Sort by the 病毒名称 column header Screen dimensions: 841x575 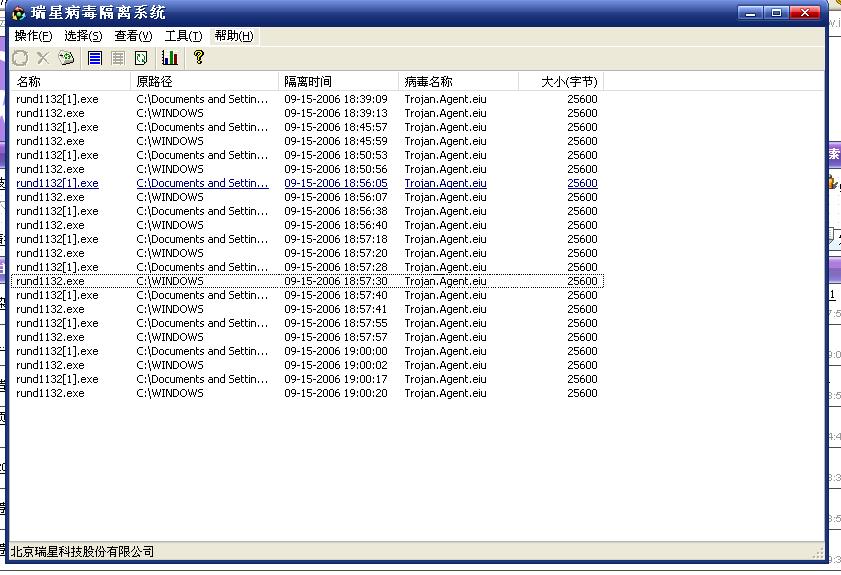pyautogui.click(x=459, y=82)
